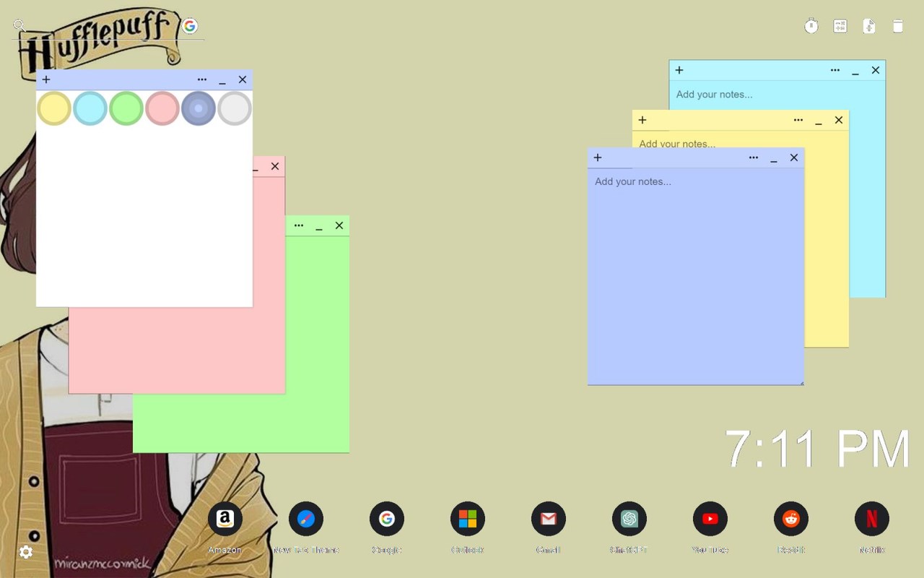This screenshot has height=578, width=924.
Task: Click the 7:11 PM clock
Action: click(x=817, y=449)
